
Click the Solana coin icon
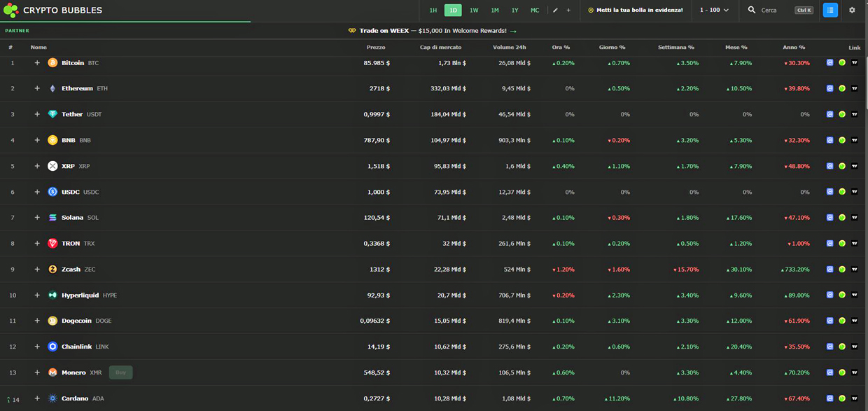[x=52, y=218]
